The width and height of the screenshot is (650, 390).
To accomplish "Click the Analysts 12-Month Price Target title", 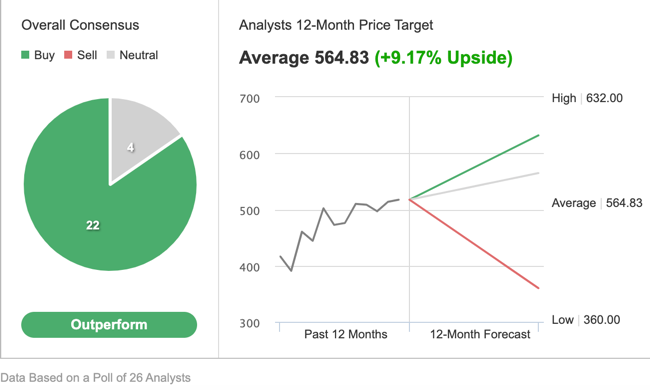I will tap(336, 25).
